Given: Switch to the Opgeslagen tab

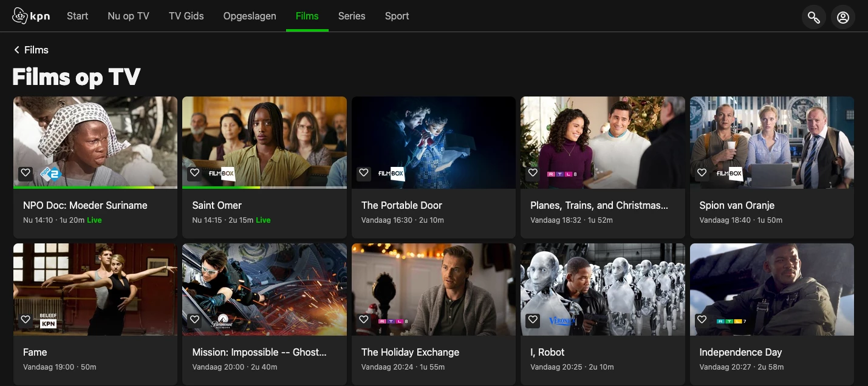Looking at the screenshot, I should click(250, 16).
